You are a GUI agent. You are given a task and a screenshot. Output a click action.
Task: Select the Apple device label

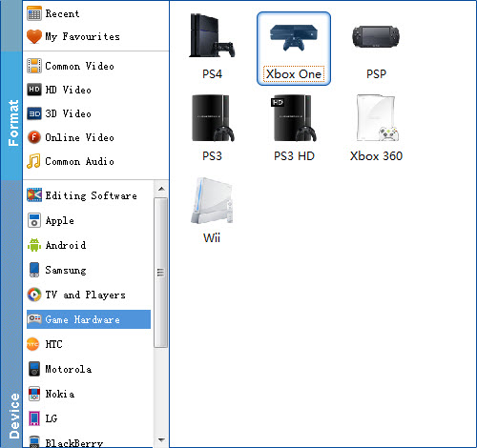[60, 220]
